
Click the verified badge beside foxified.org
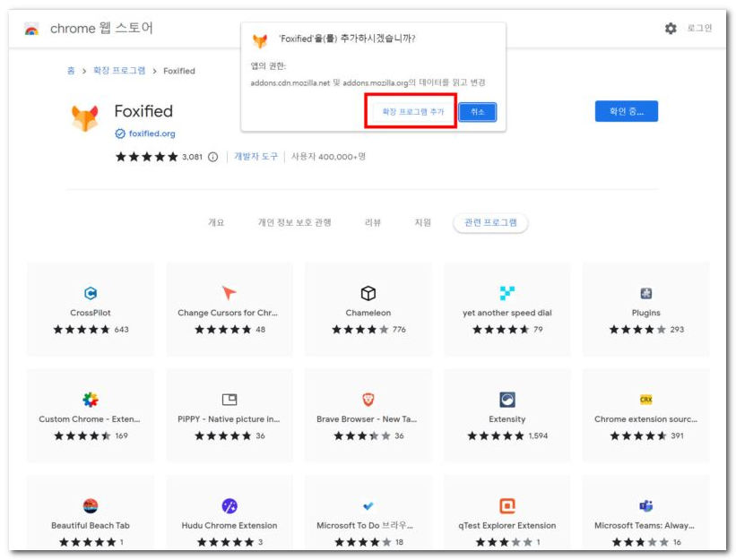click(x=120, y=134)
